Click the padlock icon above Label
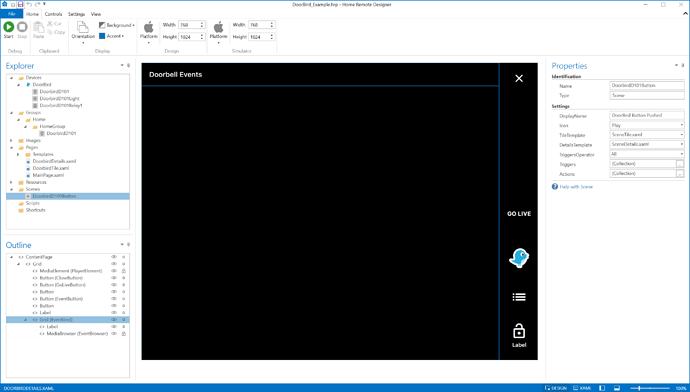690x392 pixels. [x=519, y=331]
